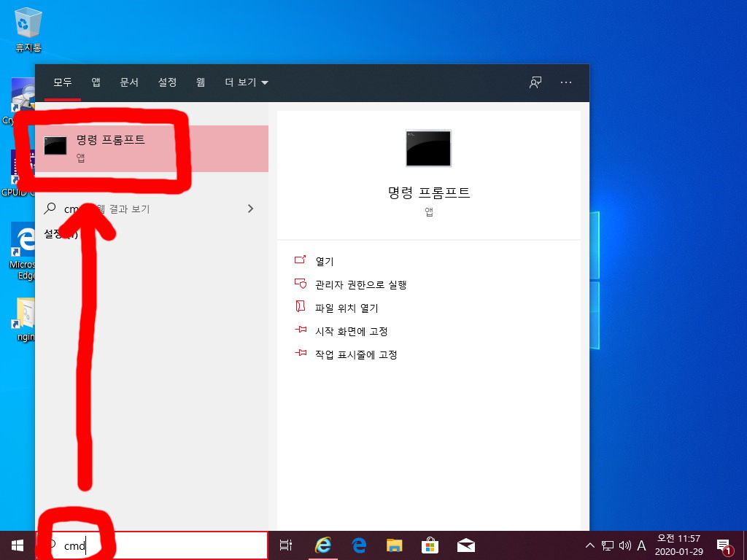Switch to the 설정 search tab

pyautogui.click(x=167, y=82)
